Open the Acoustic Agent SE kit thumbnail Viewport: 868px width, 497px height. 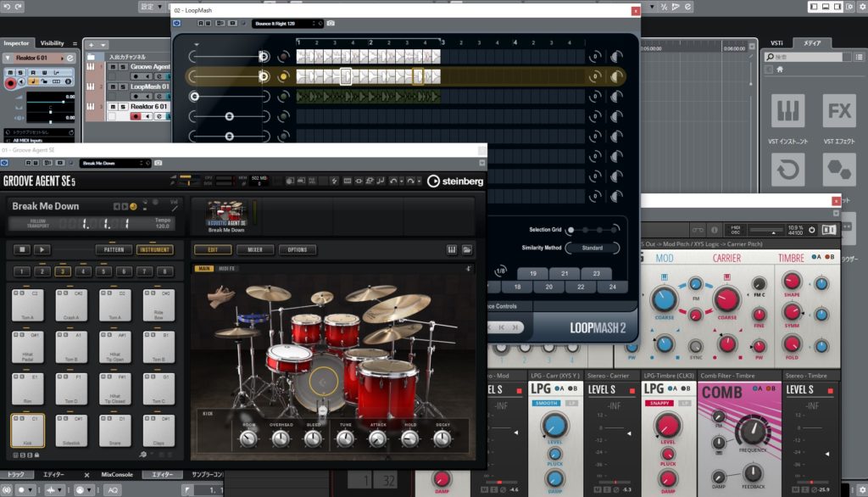(x=226, y=215)
